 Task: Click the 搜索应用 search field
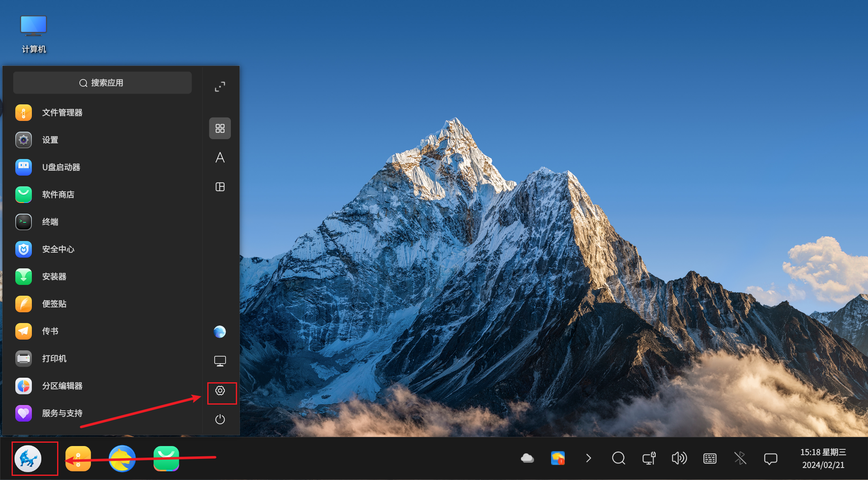coord(102,83)
